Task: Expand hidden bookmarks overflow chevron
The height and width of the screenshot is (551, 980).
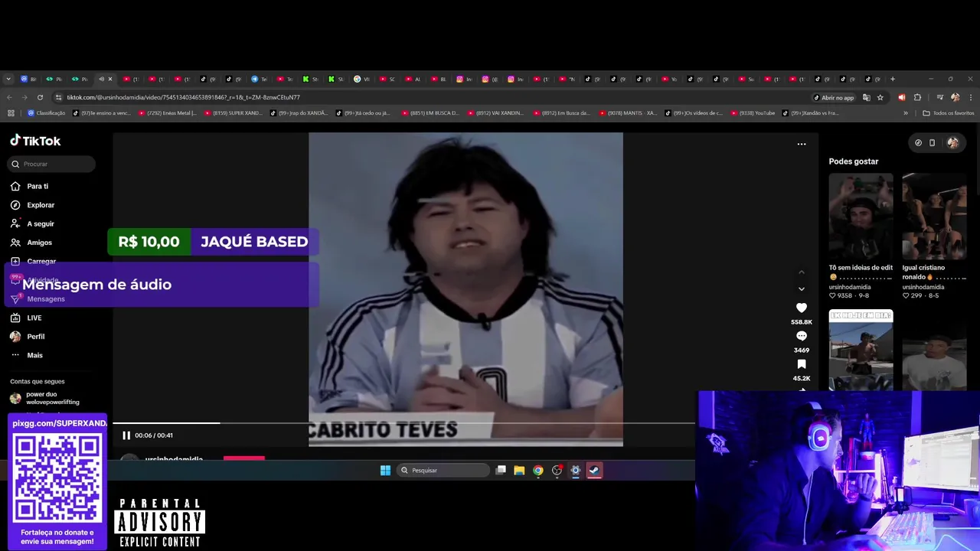Action: point(906,113)
